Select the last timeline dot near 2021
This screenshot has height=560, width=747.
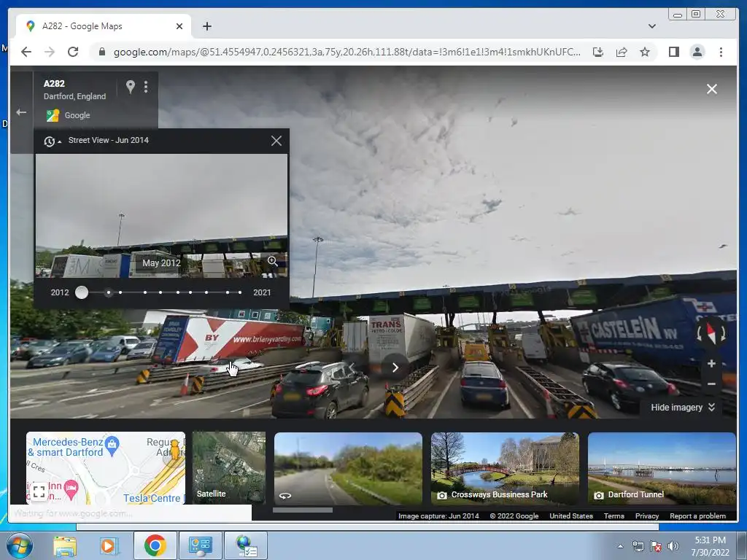[x=239, y=292]
